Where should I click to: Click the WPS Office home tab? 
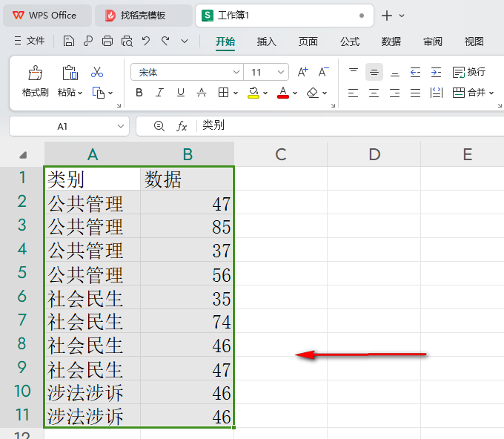point(47,16)
